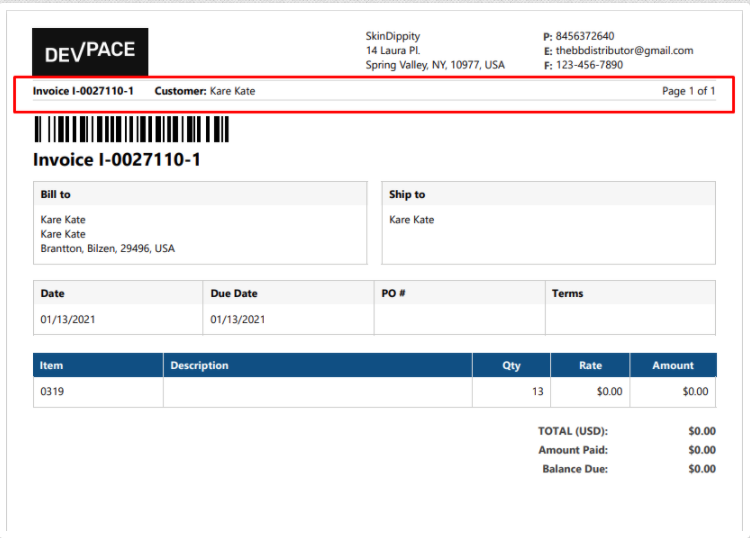Click the large Invoice I-0027110-1 heading
Viewport: 750px width, 538px height.
[x=117, y=159]
